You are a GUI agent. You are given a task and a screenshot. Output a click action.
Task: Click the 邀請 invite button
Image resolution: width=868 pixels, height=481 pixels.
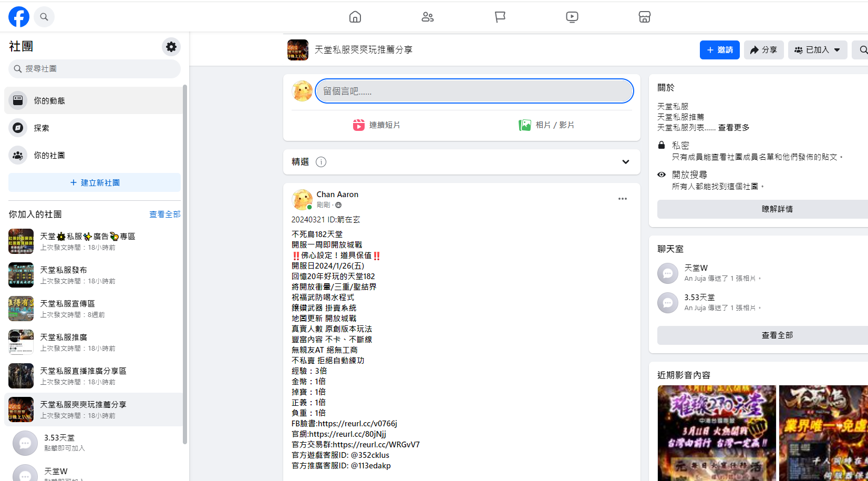click(x=720, y=50)
